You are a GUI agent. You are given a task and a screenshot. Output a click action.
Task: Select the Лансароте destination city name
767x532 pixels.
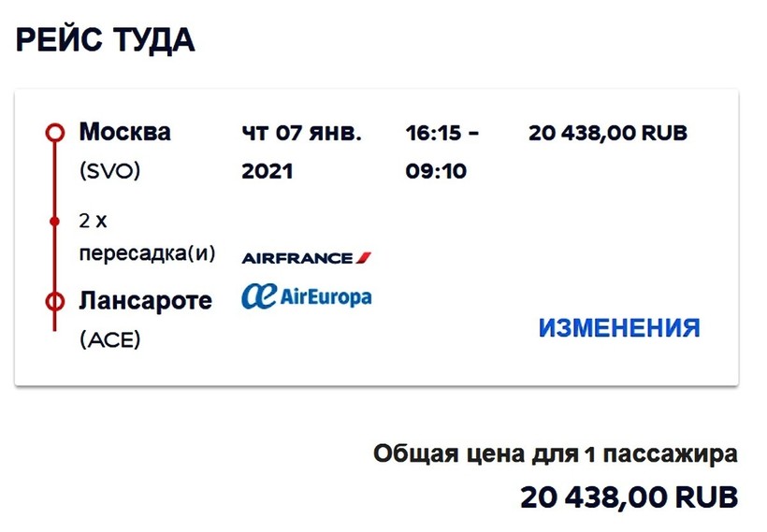pos(145,301)
